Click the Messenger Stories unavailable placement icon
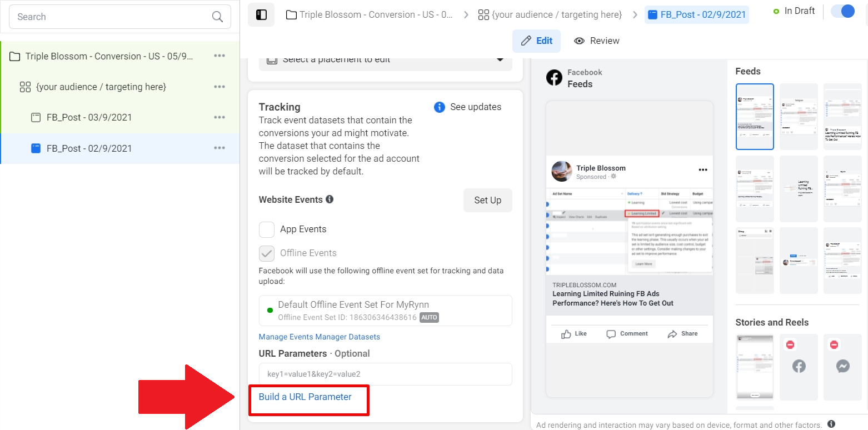Image resolution: width=868 pixels, height=430 pixels. [842, 367]
